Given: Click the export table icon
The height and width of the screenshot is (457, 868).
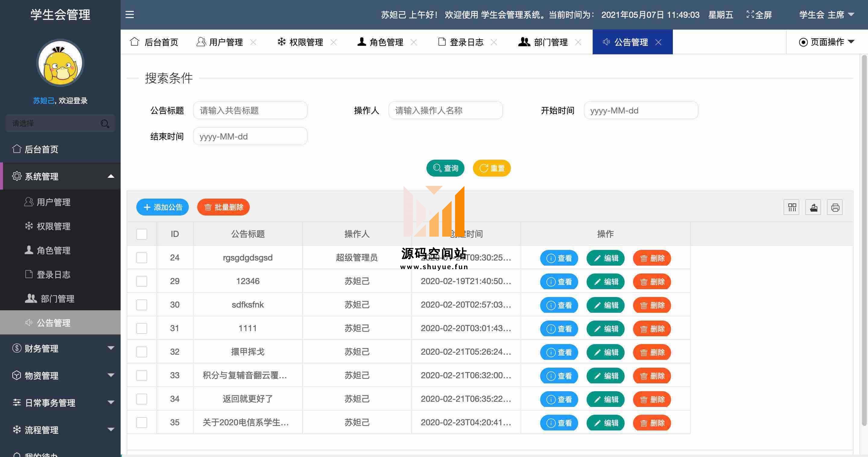Looking at the screenshot, I should [x=813, y=207].
